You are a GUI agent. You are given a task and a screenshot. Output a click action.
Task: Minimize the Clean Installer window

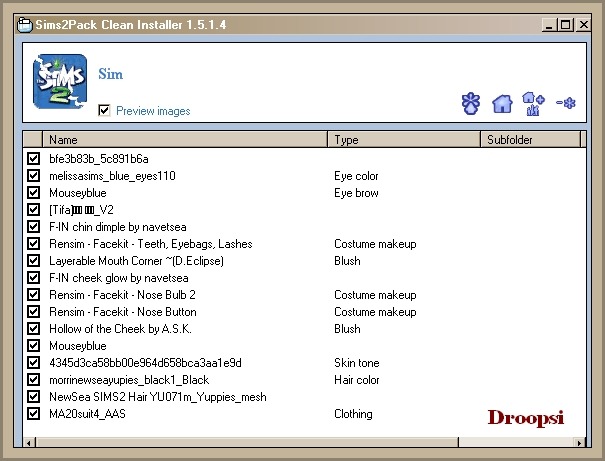point(549,25)
